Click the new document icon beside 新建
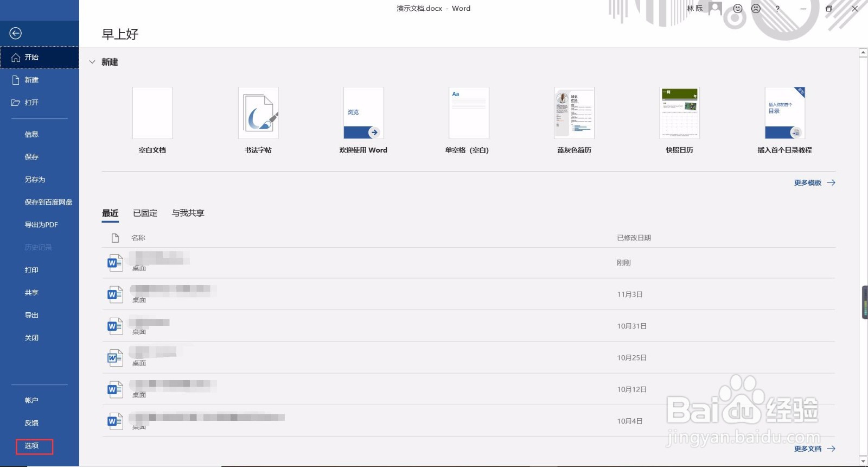The height and width of the screenshot is (467, 868). [x=16, y=80]
